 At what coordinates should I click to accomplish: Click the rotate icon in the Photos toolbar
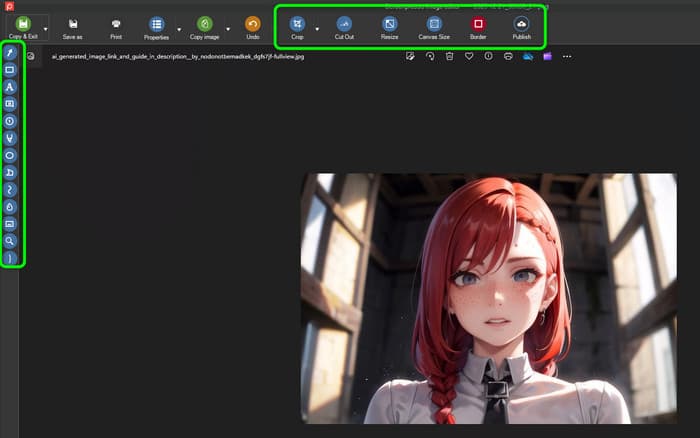(430, 56)
